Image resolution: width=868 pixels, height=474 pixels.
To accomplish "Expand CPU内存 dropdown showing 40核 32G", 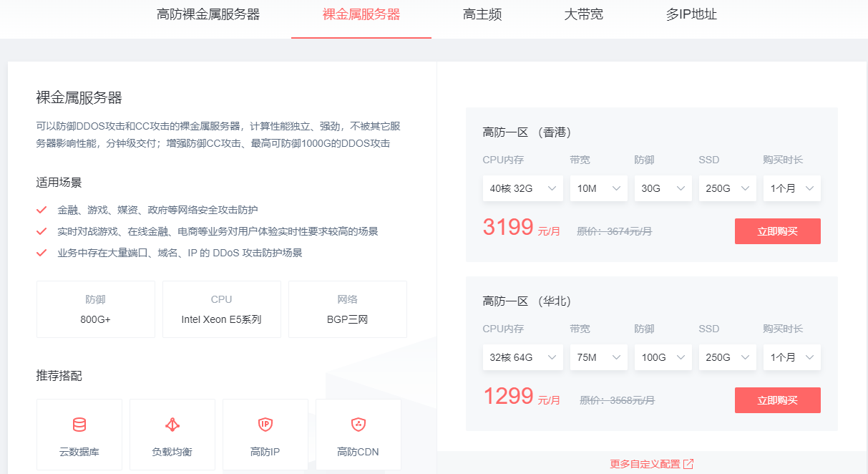I will tap(523, 188).
